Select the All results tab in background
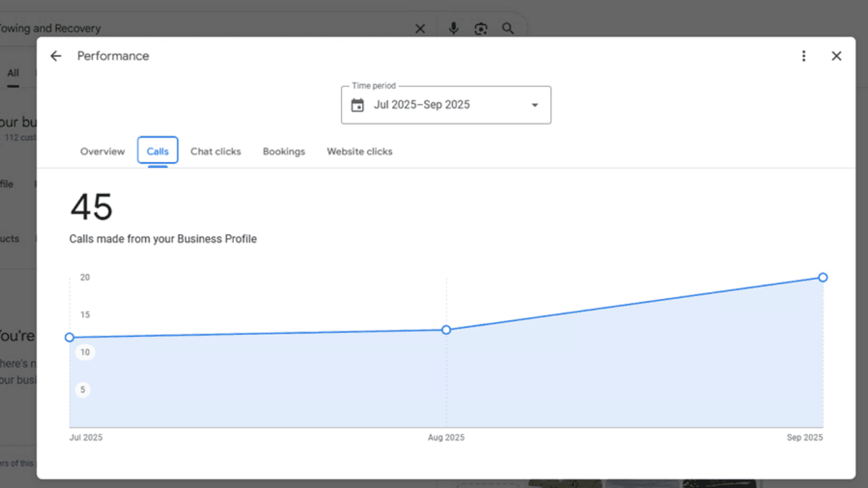This screenshot has width=868, height=488. coord(13,73)
